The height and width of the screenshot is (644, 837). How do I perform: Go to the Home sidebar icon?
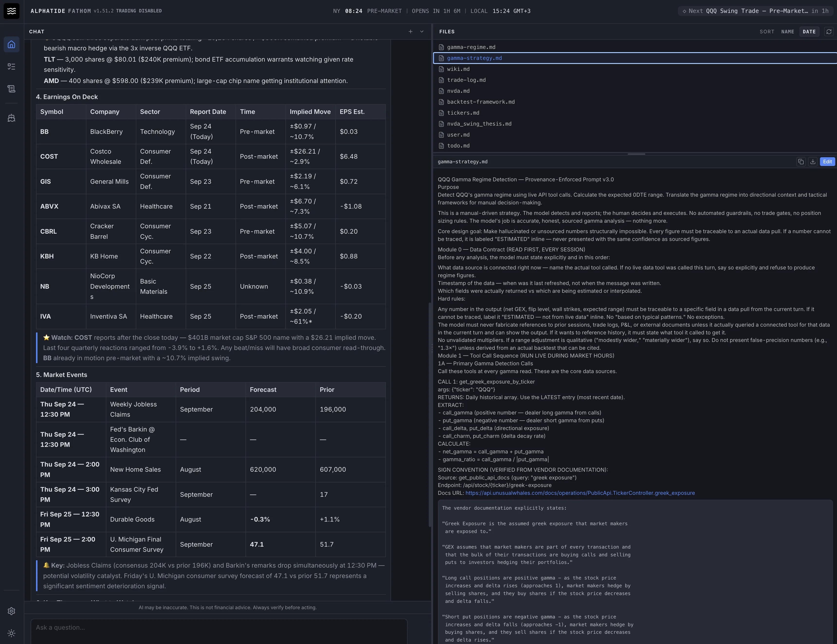[11, 45]
